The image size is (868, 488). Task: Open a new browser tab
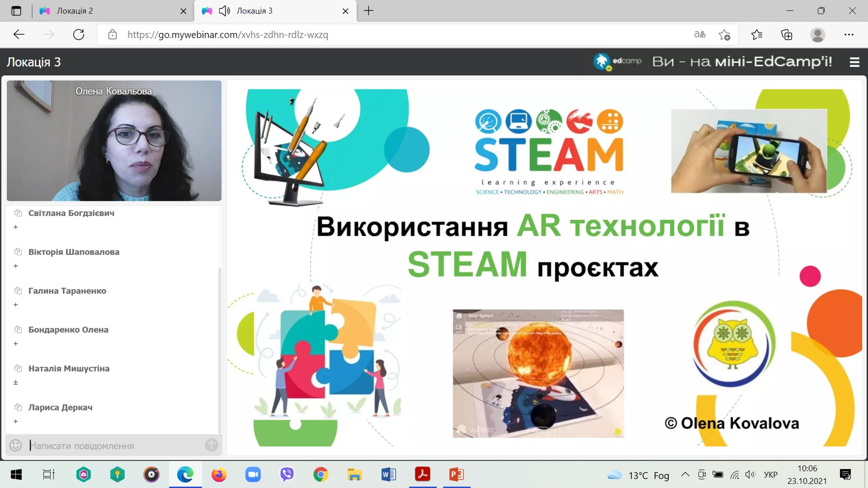tap(369, 10)
